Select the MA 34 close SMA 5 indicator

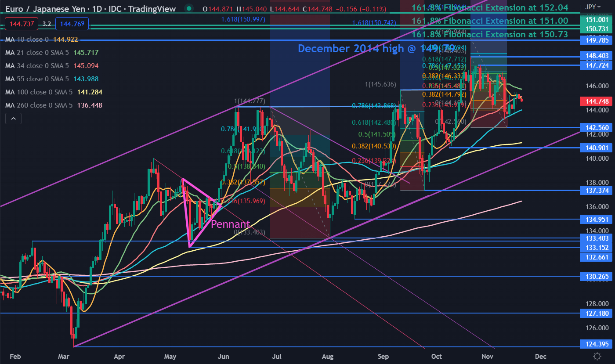52,66
